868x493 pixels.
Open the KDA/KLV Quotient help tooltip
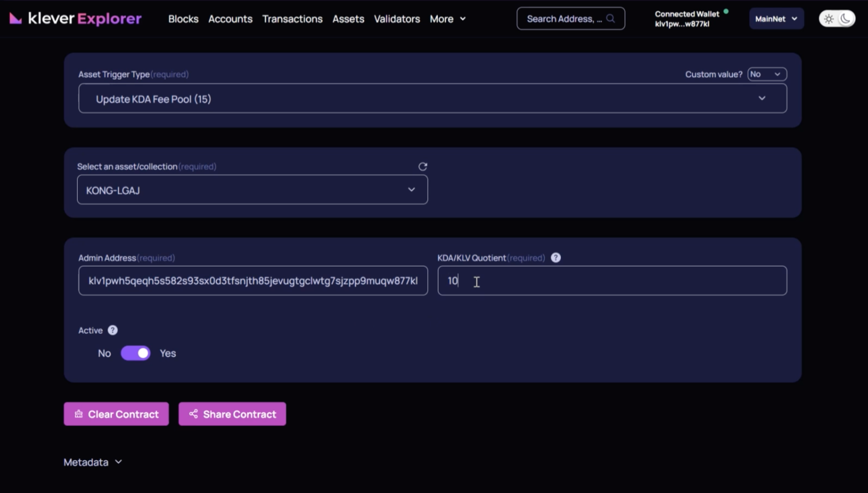pos(556,257)
